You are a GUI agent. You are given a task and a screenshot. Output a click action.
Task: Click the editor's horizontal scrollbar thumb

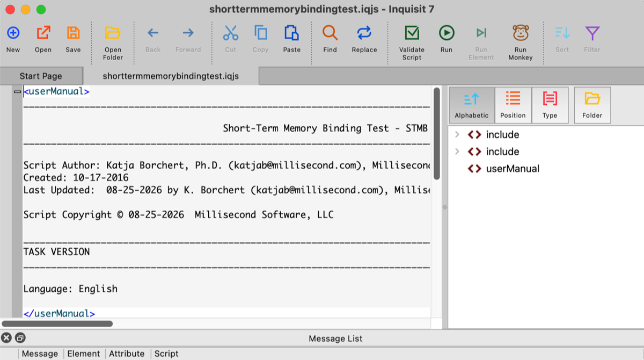pyautogui.click(x=57, y=323)
